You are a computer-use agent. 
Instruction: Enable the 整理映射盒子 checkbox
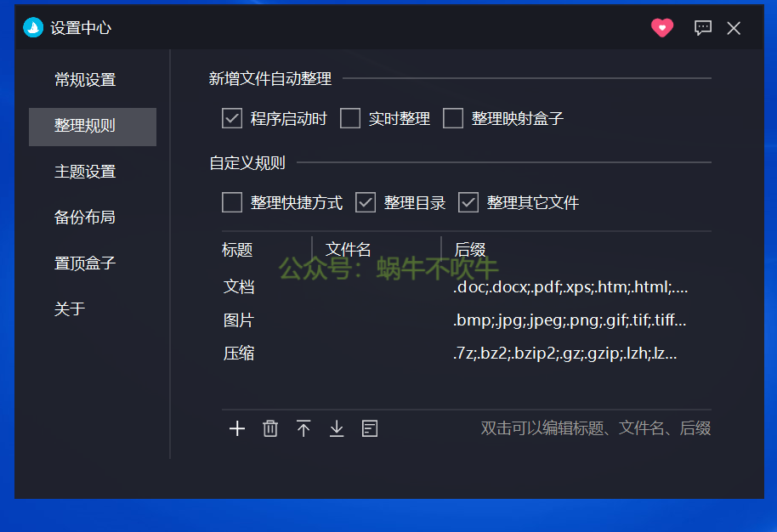coord(453,118)
